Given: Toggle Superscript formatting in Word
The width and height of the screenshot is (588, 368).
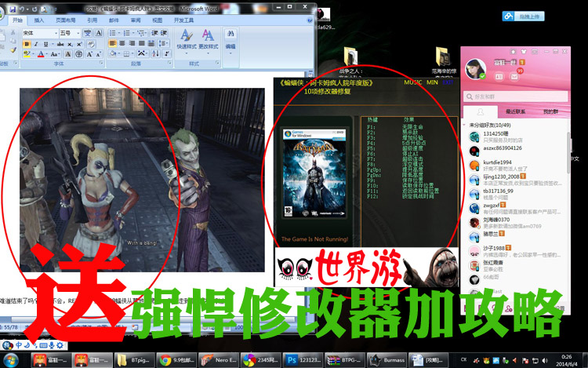Looking at the screenshot, I should click(x=79, y=44).
